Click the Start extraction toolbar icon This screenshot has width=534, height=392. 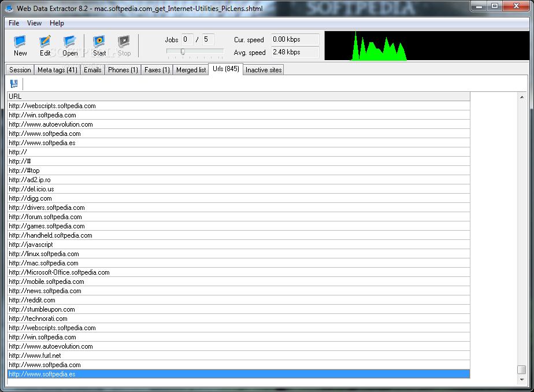99,46
